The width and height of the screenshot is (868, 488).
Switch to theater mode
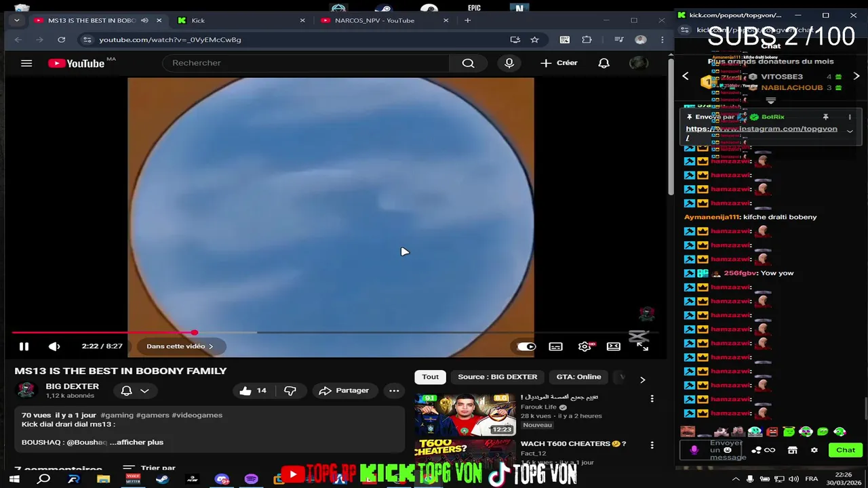[x=614, y=346]
